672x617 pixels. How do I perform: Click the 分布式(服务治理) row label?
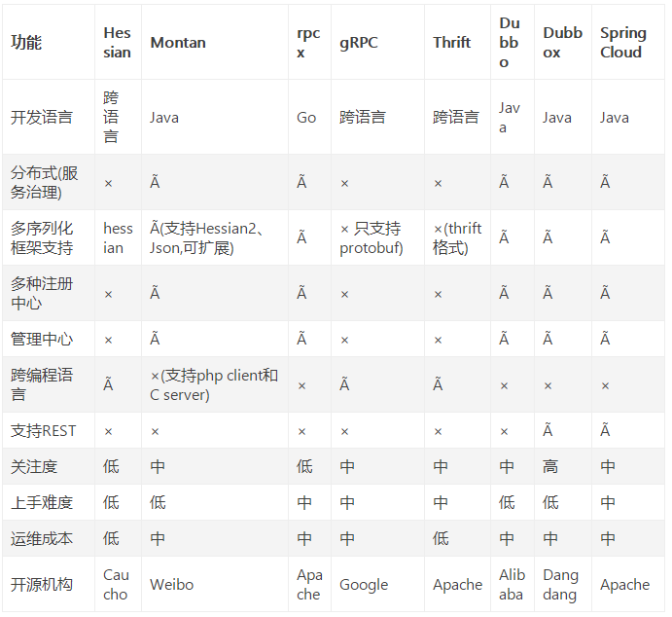point(45,182)
